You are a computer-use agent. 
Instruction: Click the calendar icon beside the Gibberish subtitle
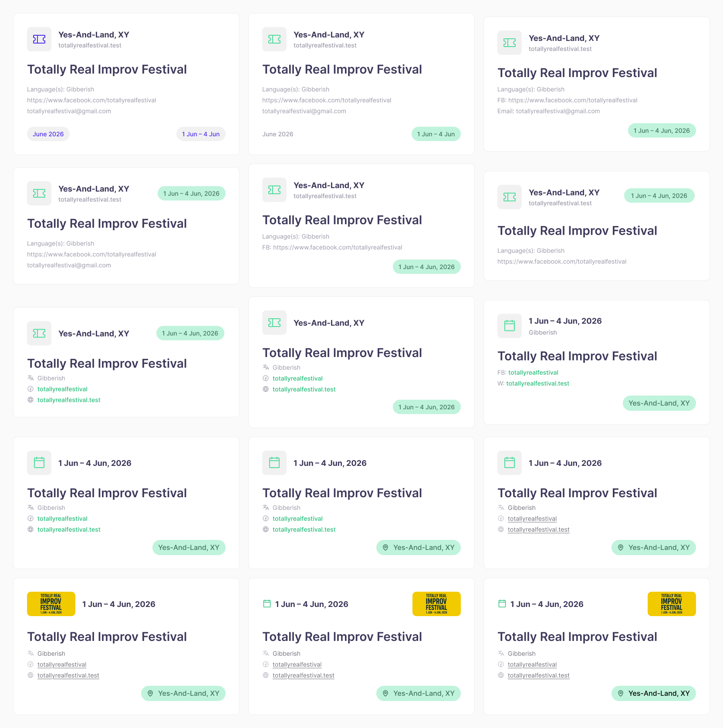510,326
